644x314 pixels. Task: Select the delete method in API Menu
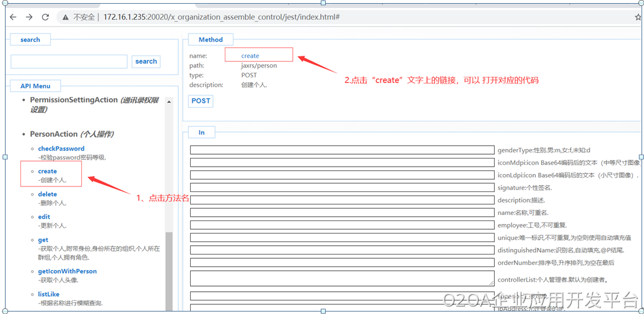(47, 194)
